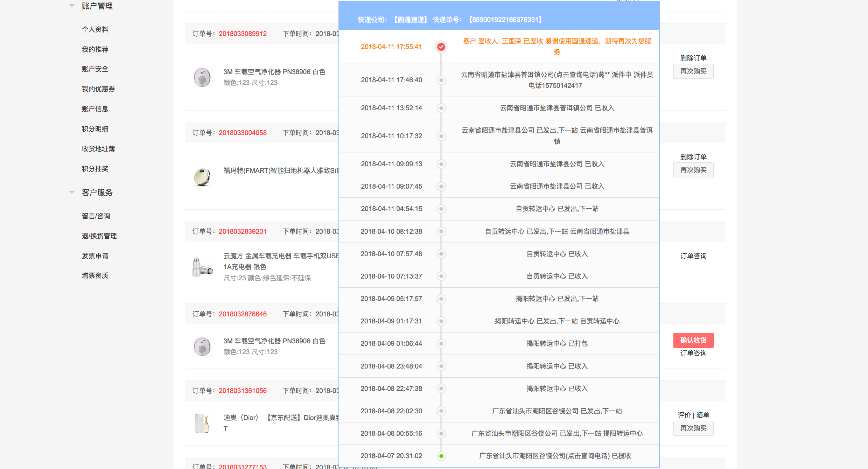The width and height of the screenshot is (868, 469).
Task: Click the red 确认收货 button
Action: pyautogui.click(x=693, y=340)
